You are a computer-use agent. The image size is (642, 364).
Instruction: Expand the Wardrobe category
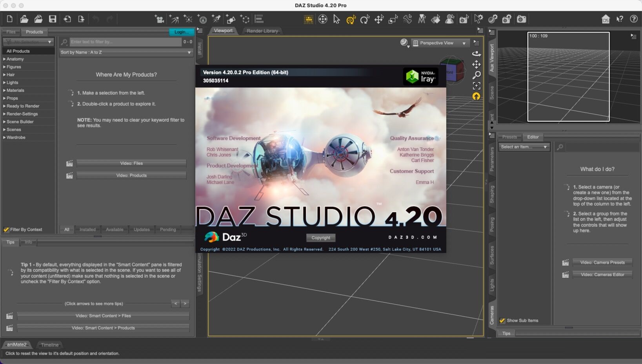click(4, 137)
